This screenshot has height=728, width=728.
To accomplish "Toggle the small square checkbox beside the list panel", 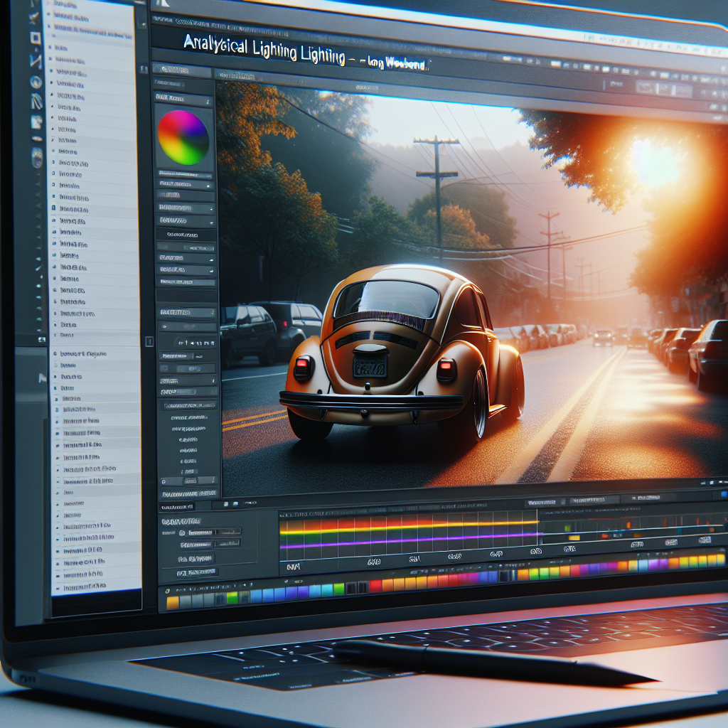I will (149, 342).
